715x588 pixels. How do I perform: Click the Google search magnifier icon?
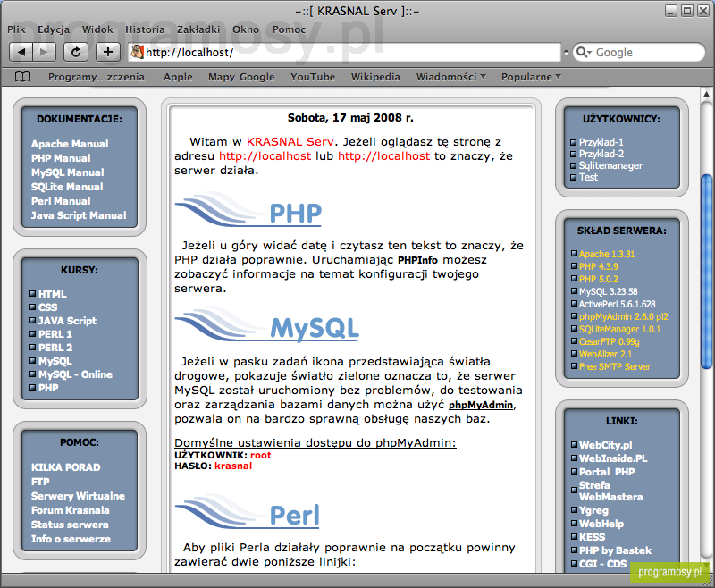pyautogui.click(x=584, y=53)
